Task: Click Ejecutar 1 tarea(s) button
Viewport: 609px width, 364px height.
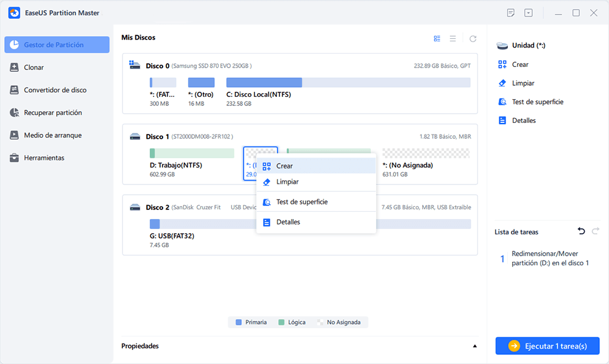Action: [x=547, y=346]
